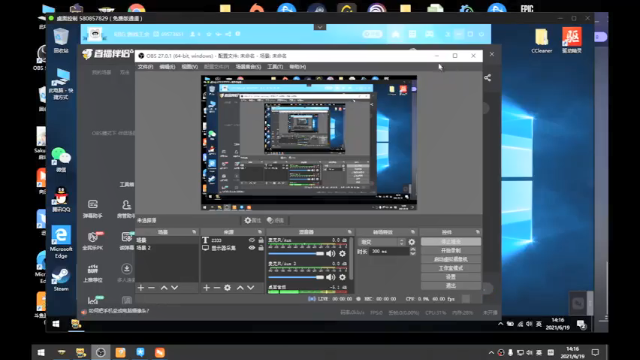Toggle 工作室模式 studio mode
The width and height of the screenshot is (640, 360).
[x=451, y=268]
